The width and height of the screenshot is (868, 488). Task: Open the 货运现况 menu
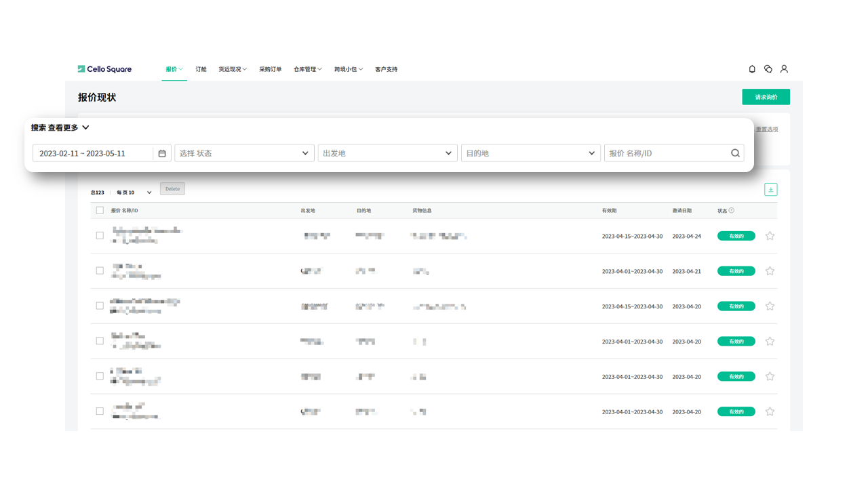click(232, 69)
